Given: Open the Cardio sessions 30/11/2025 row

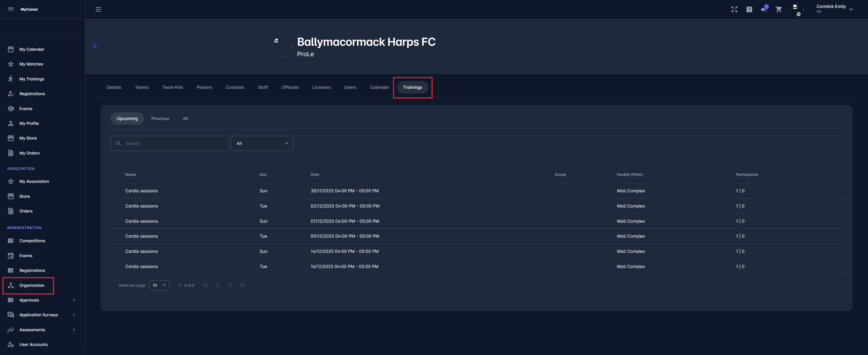Looking at the screenshot, I should tap(142, 191).
